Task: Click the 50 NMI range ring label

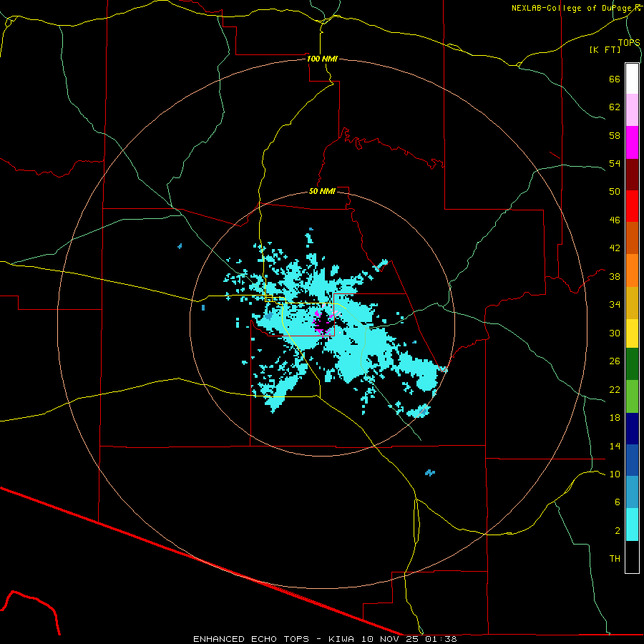Action: coord(322,191)
